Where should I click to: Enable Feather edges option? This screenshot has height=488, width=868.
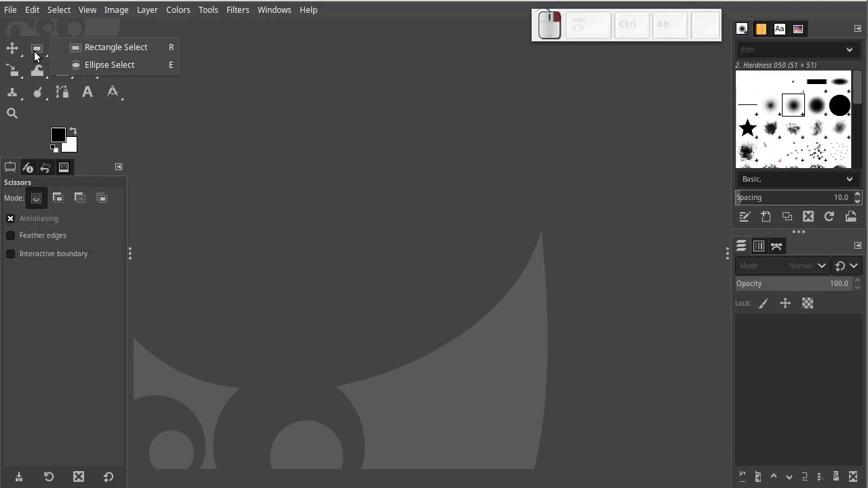[x=11, y=235]
